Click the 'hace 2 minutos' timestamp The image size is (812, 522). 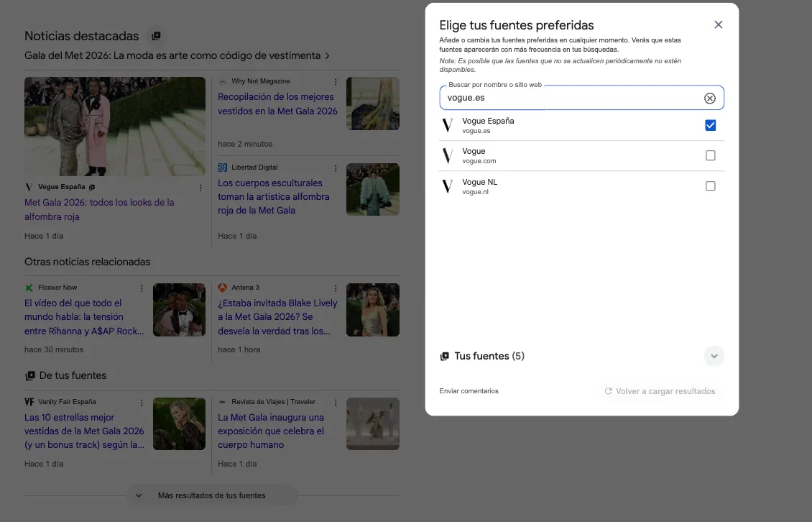(245, 144)
